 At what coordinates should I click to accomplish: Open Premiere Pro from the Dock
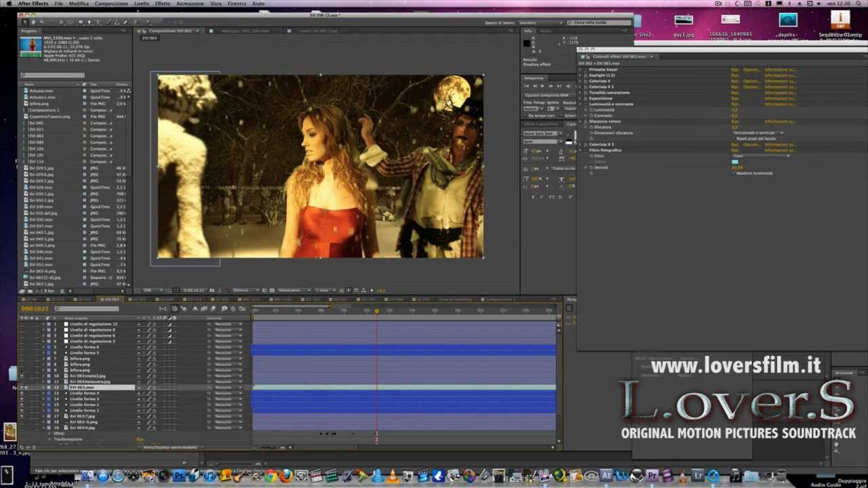652,476
